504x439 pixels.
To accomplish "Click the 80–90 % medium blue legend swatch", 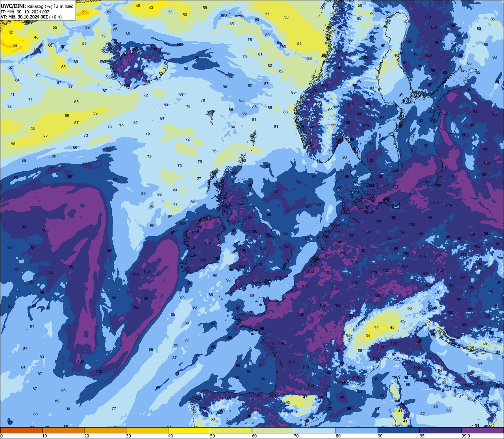I will click(x=357, y=430).
